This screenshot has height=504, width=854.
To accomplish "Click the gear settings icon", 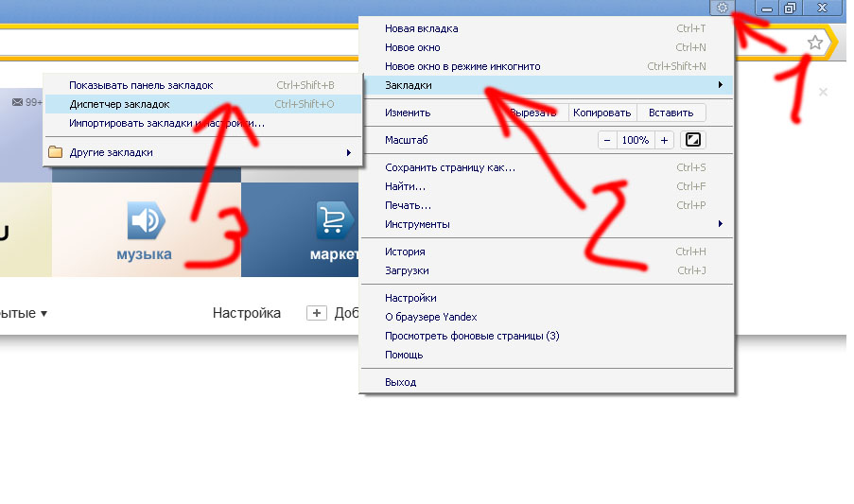I will coord(723,8).
